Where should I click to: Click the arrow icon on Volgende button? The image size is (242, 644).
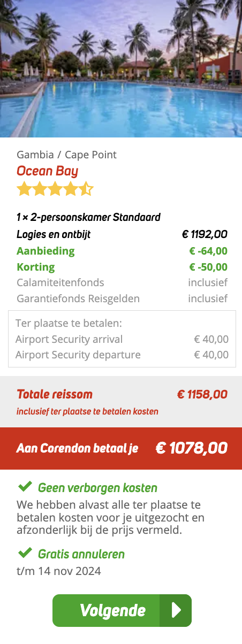[x=176, y=610]
